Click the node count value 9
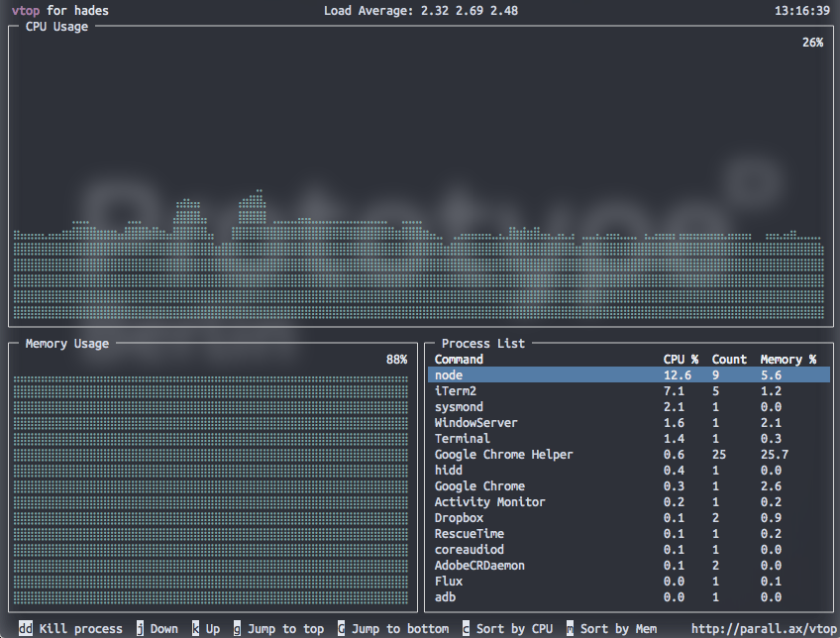 pyautogui.click(x=716, y=375)
